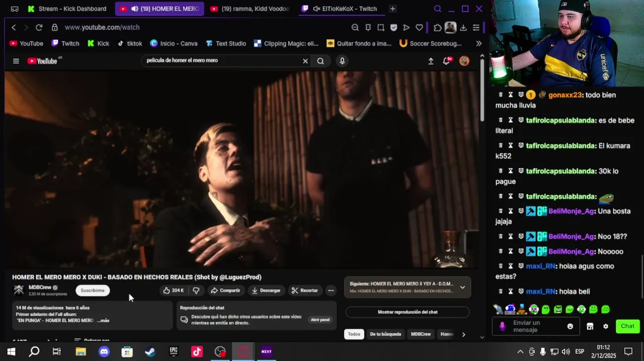Click the site lock security icon
Image resolution: width=644 pixels, height=361 pixels.
tap(54, 28)
